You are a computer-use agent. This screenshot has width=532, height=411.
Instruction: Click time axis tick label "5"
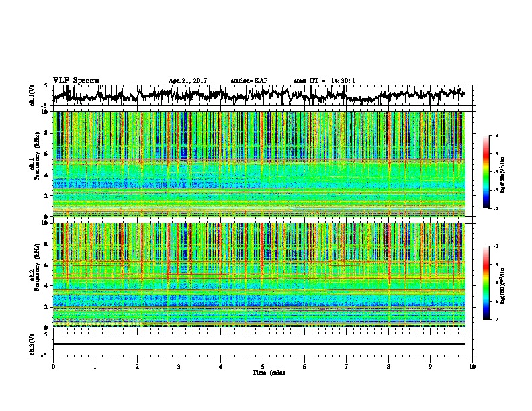coord(263,367)
